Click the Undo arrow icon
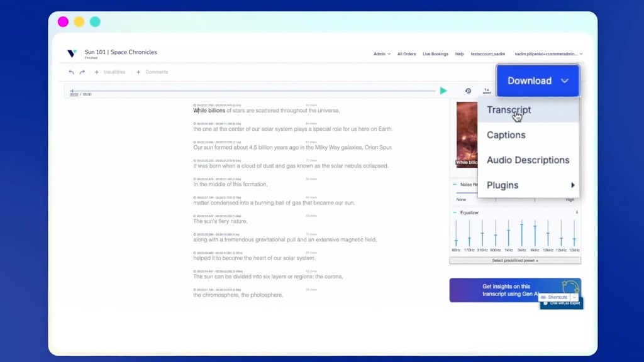 pyautogui.click(x=71, y=72)
